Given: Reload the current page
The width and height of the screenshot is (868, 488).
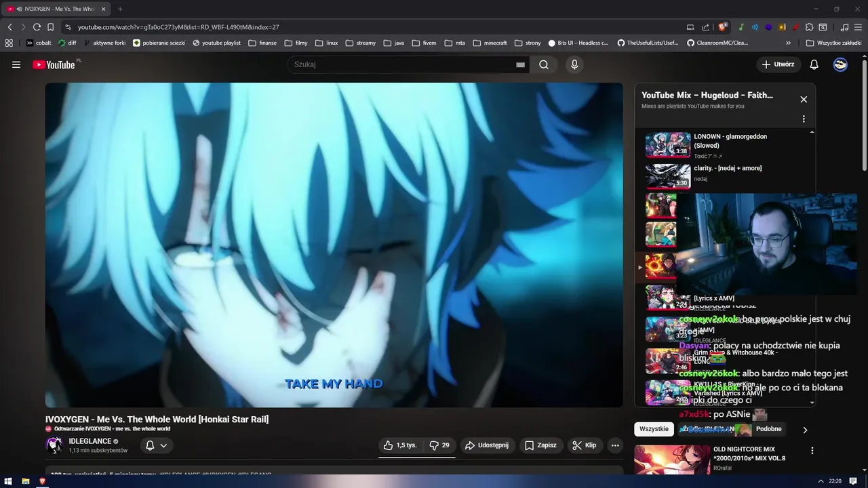Looking at the screenshot, I should [37, 27].
